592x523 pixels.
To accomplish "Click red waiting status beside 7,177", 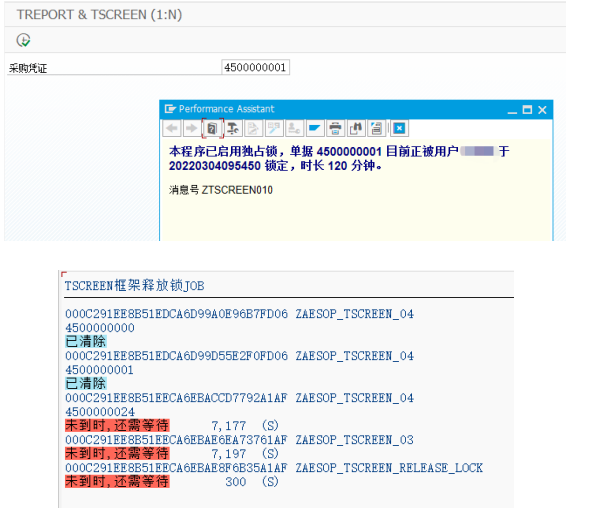I will click(117, 426).
